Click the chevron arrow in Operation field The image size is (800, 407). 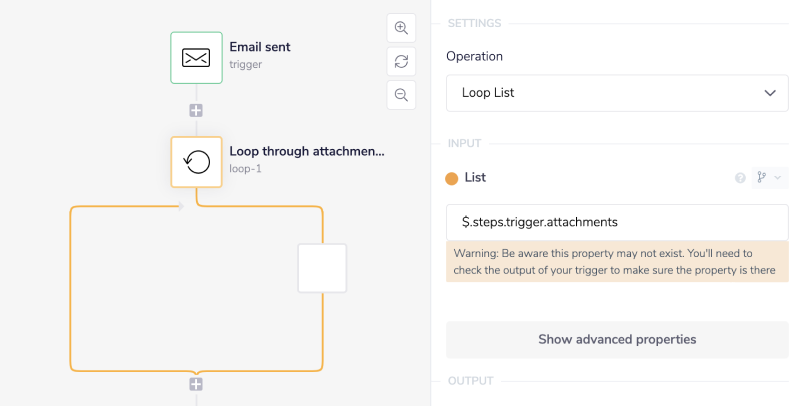770,93
